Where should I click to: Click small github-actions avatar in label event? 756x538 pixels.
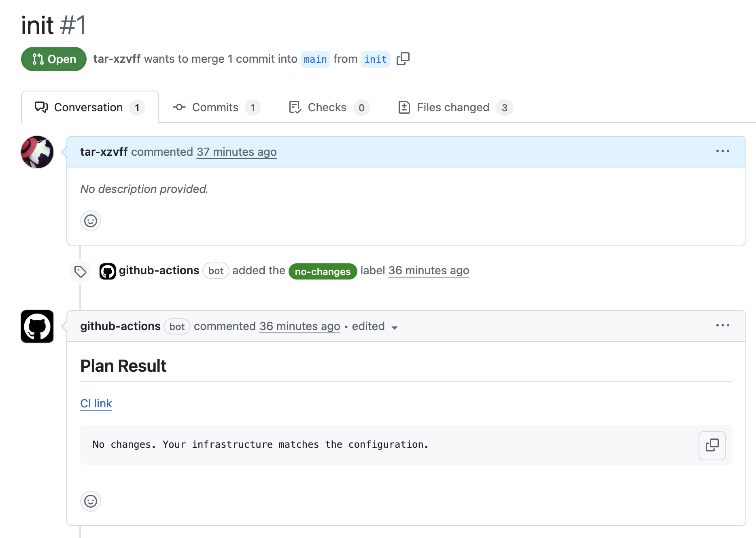pyautogui.click(x=108, y=271)
